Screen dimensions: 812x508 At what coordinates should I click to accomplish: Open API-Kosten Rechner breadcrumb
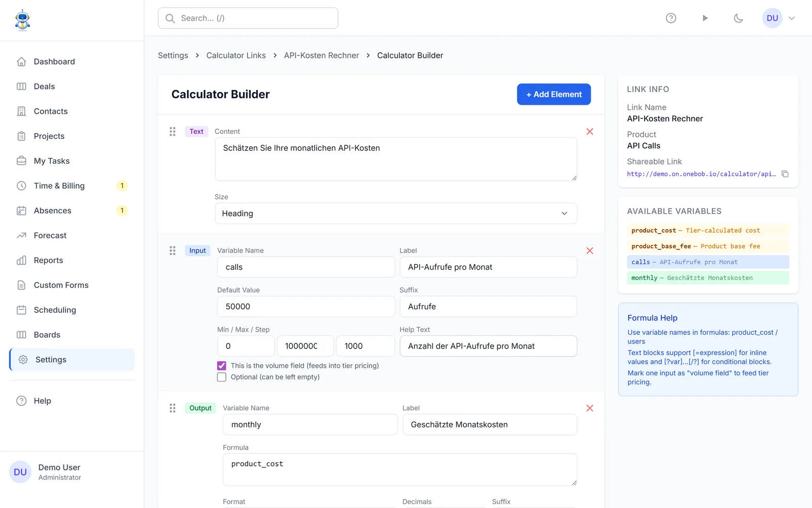pos(321,55)
